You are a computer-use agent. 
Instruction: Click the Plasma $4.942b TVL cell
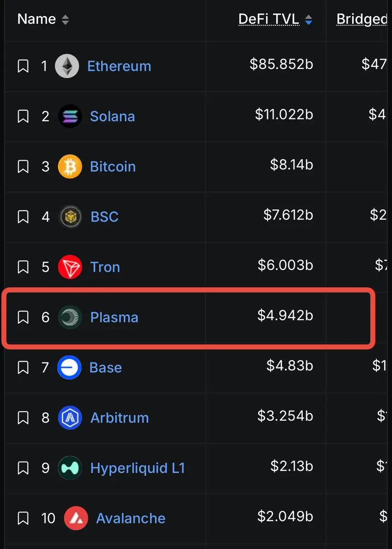click(x=265, y=317)
